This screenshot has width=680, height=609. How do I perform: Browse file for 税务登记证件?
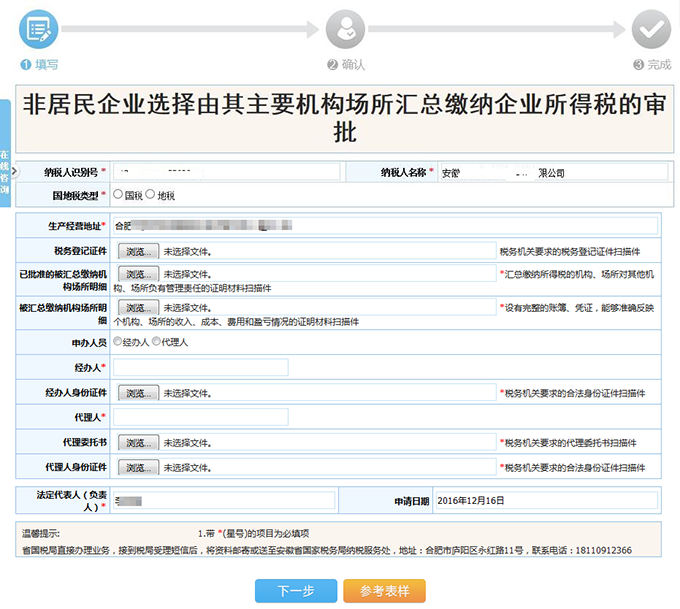click(x=138, y=251)
